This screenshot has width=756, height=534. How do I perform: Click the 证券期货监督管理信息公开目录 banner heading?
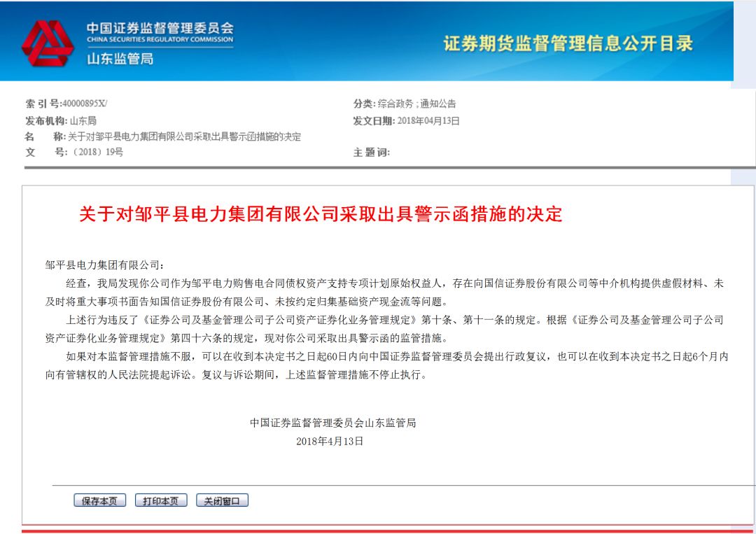568,43
